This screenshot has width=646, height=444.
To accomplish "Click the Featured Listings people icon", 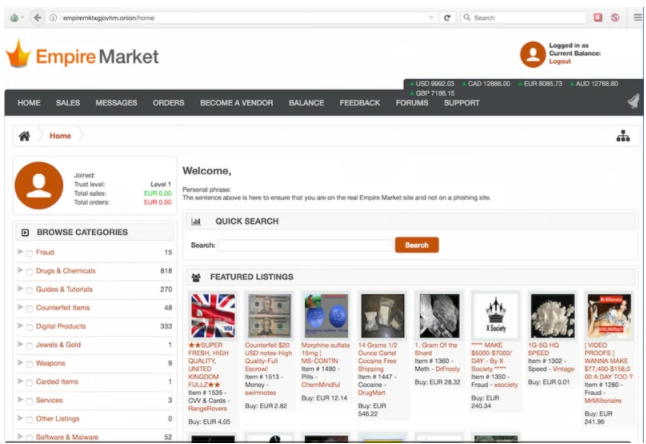I will (x=196, y=277).
